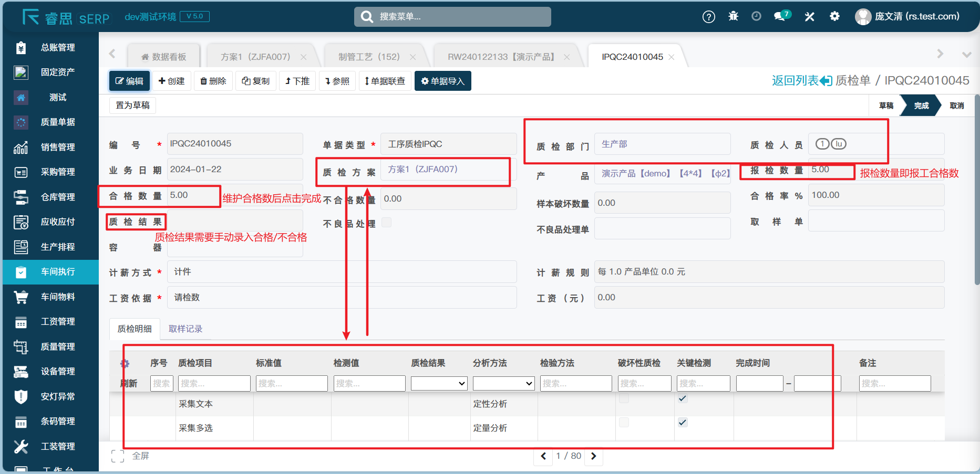The image size is (980, 474).
Task: Open the help question mark icon
Action: click(x=708, y=17)
